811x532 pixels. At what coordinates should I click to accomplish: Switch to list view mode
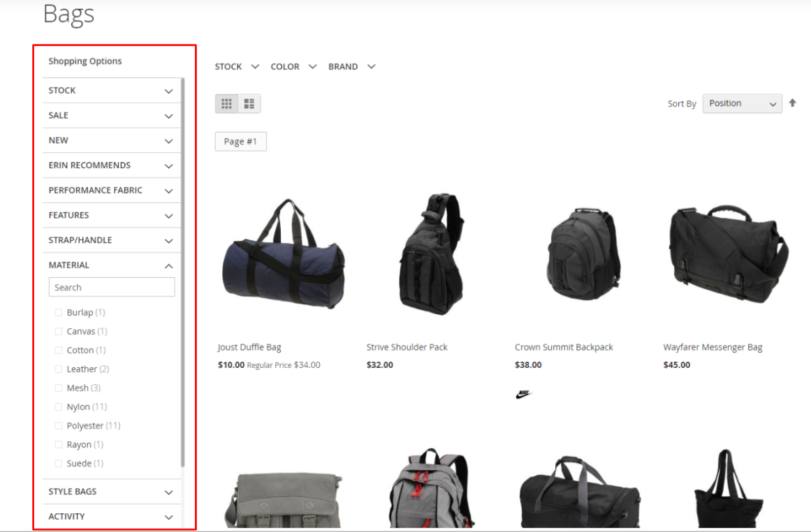[x=249, y=104]
